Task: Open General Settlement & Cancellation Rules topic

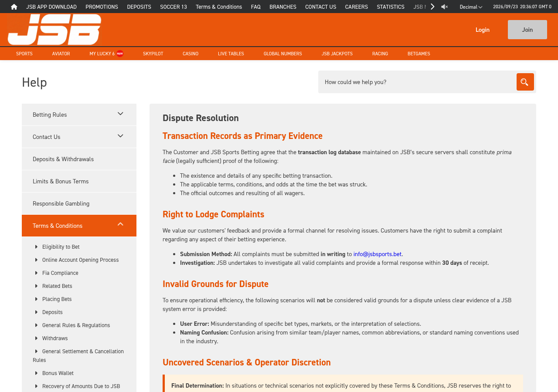Action: (x=78, y=355)
